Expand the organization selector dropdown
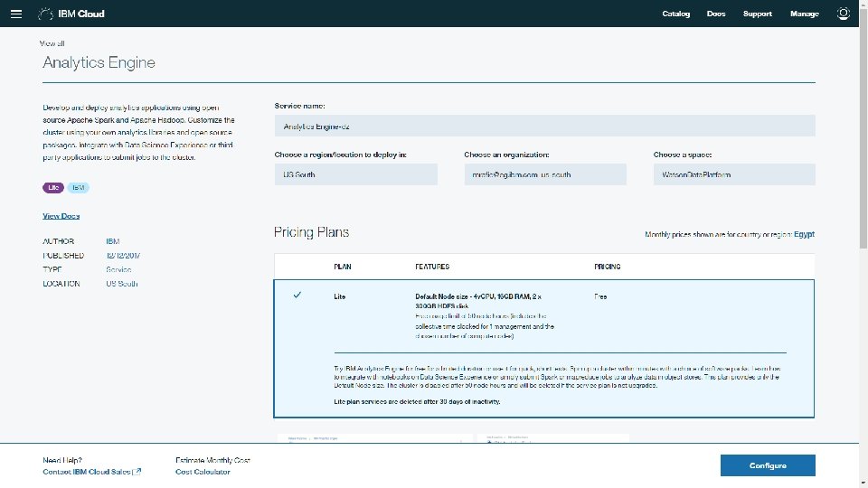Viewport: 868px width, 488px height. coord(544,174)
